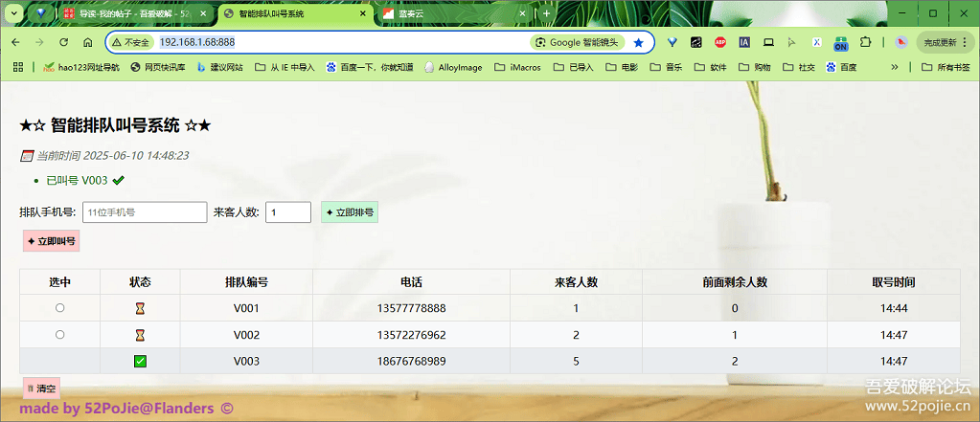980x422 pixels.
Task: Click the 清空 clear button
Action: click(x=41, y=389)
